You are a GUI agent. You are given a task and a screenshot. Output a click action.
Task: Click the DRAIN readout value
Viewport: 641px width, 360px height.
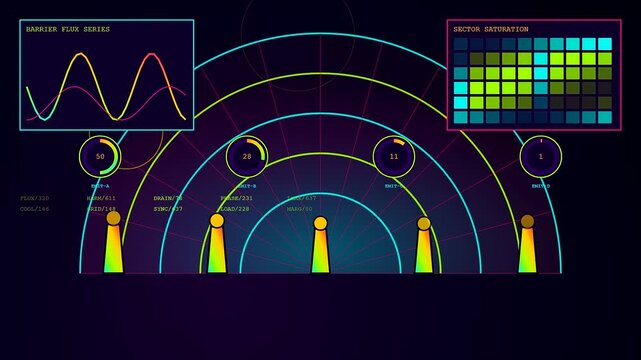(168, 198)
